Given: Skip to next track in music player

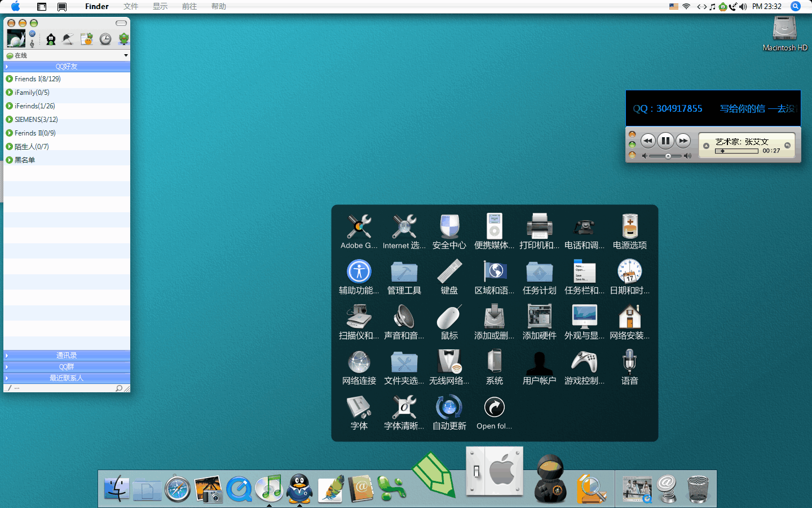Looking at the screenshot, I should pos(683,141).
